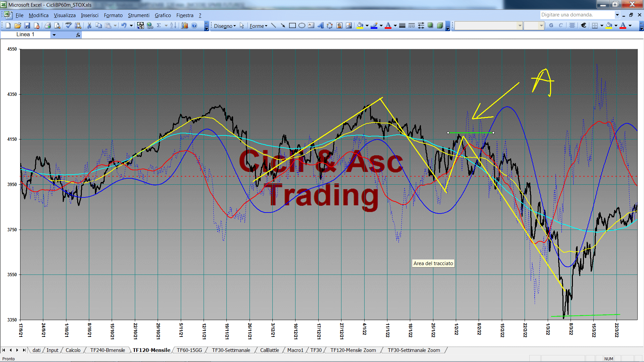Click the AutoSum sigma icon
Image resolution: width=644 pixels, height=362 pixels.
tap(159, 25)
